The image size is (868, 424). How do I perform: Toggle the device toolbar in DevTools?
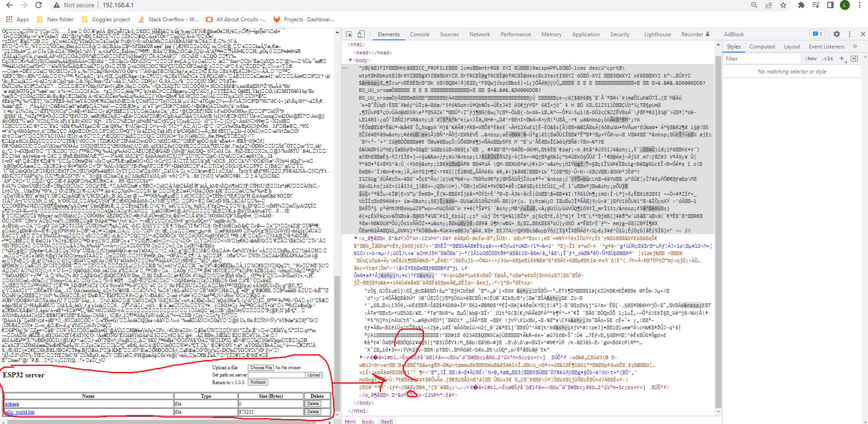click(x=361, y=34)
